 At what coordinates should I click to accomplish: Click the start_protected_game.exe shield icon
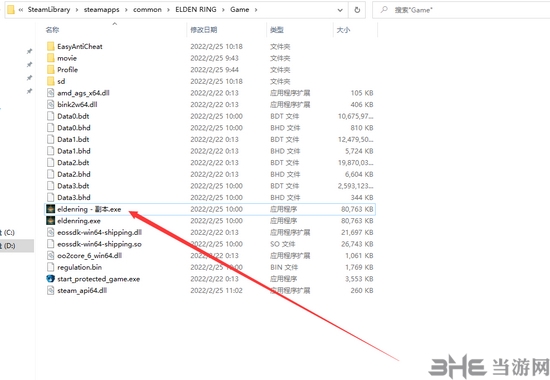click(x=51, y=279)
